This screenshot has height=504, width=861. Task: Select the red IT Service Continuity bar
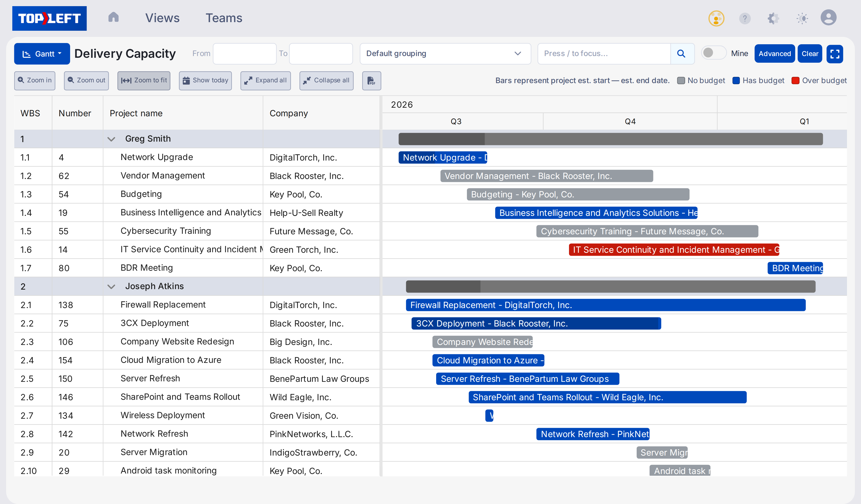tap(674, 250)
